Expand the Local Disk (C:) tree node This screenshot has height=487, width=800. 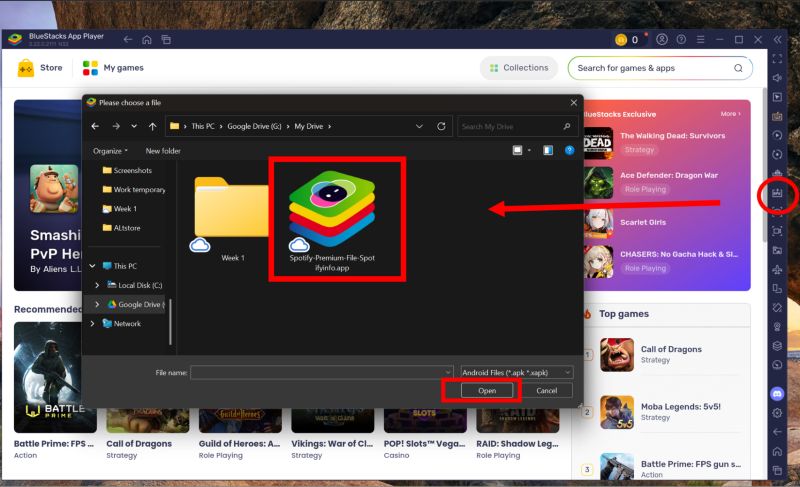pos(97,285)
